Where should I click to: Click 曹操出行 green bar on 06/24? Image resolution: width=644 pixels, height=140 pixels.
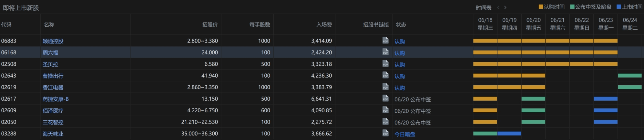(x=629, y=76)
